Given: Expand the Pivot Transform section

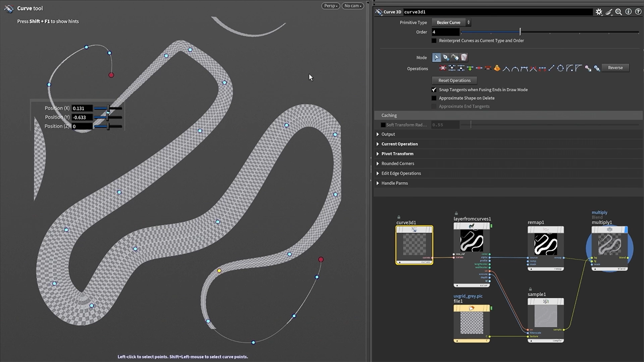Looking at the screenshot, I should [397, 154].
